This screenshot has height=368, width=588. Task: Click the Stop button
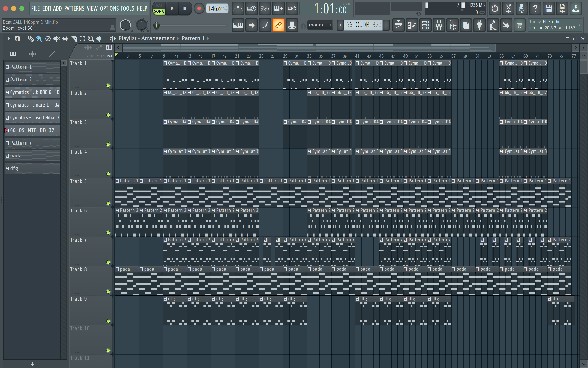coord(185,9)
